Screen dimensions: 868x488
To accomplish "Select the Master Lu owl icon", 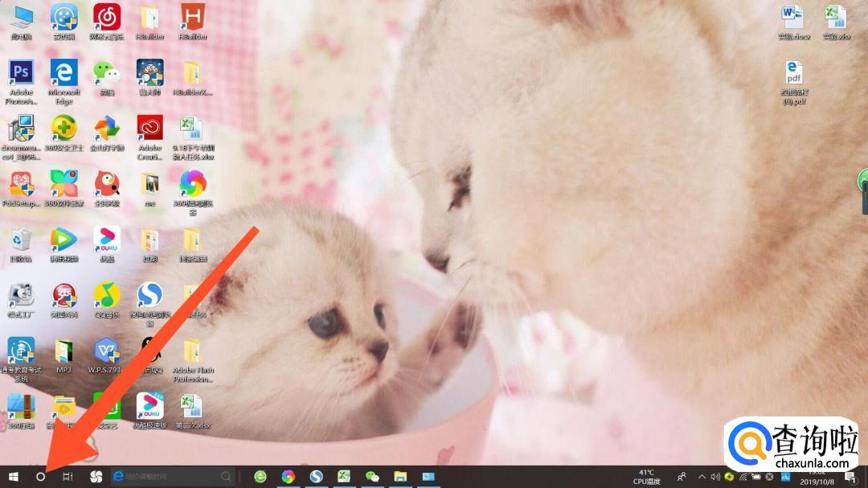I will 149,78.
